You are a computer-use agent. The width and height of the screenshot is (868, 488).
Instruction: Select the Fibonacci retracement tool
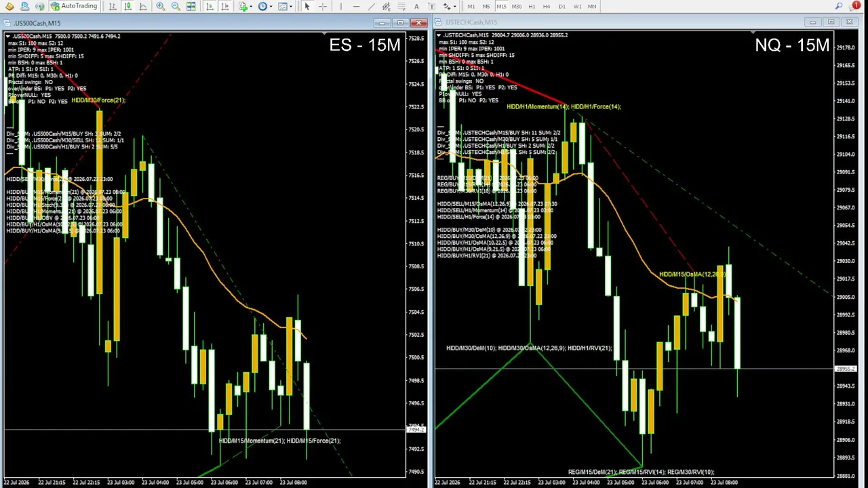tap(401, 6)
